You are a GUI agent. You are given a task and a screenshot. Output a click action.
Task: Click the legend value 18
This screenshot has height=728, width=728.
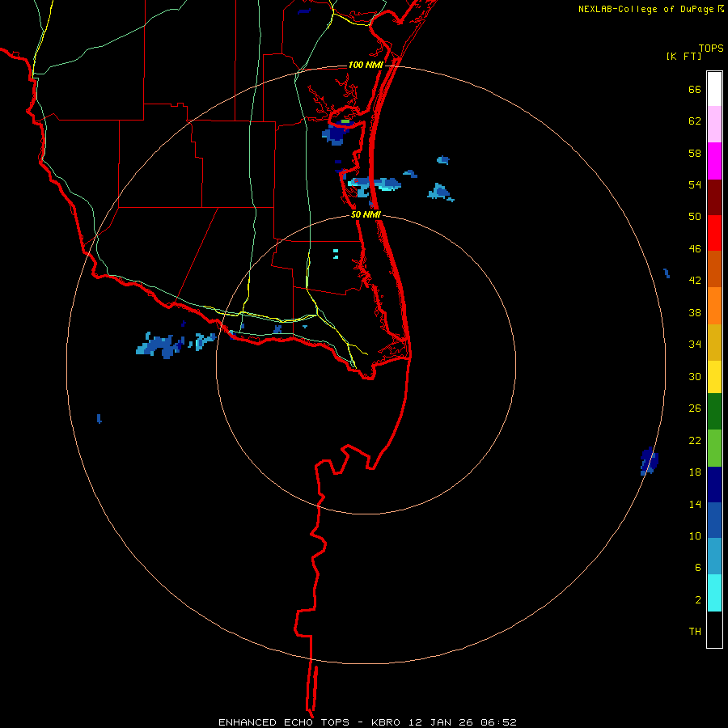pos(695,472)
